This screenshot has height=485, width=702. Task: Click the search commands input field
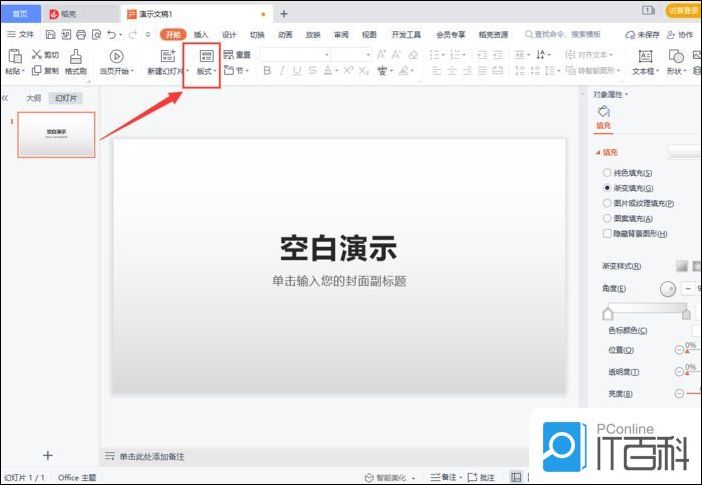(x=562, y=34)
